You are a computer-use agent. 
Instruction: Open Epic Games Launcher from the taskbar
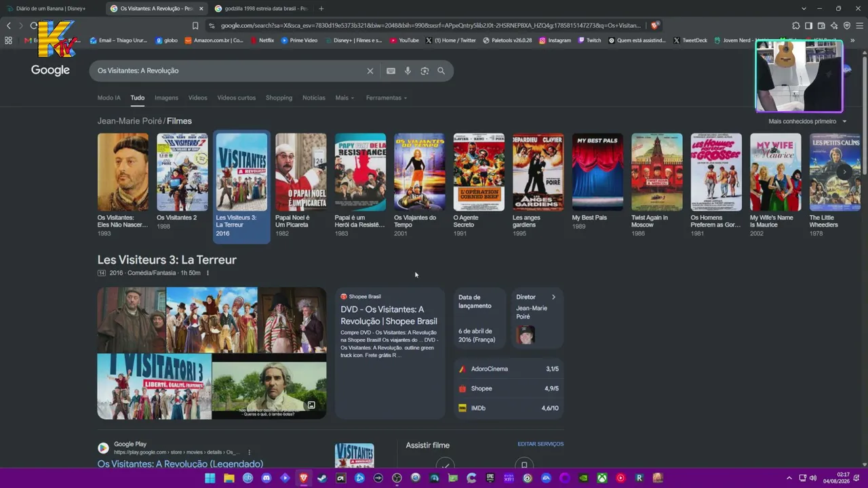pos(490,478)
